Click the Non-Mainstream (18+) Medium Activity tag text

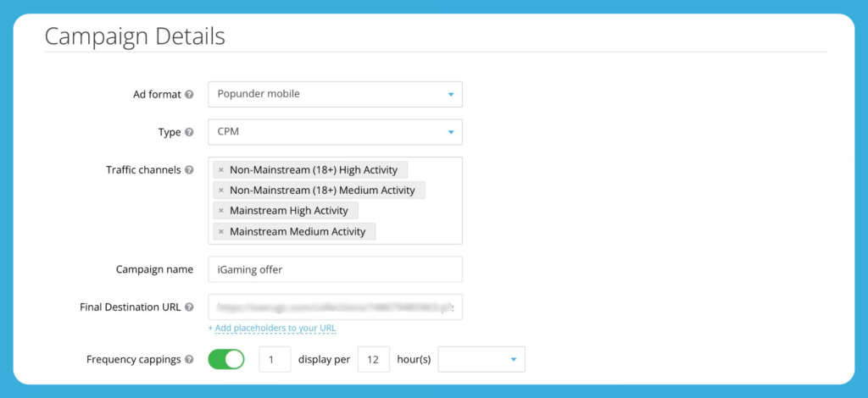(322, 191)
